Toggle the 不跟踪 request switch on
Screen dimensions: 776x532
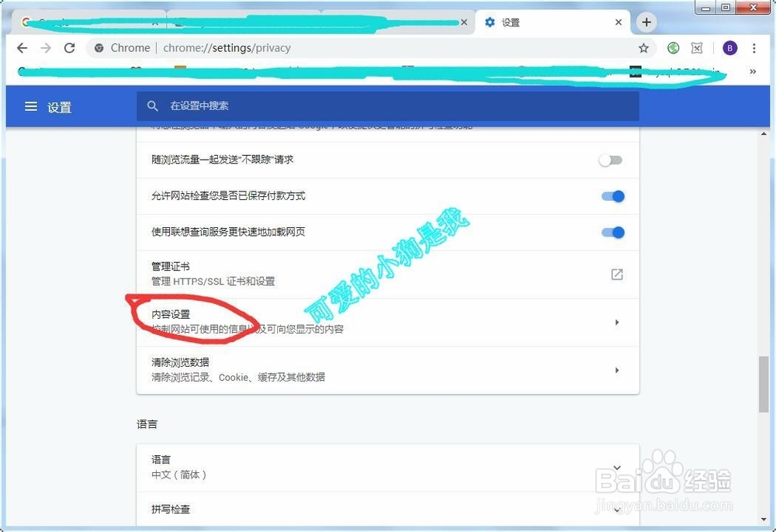pos(610,161)
